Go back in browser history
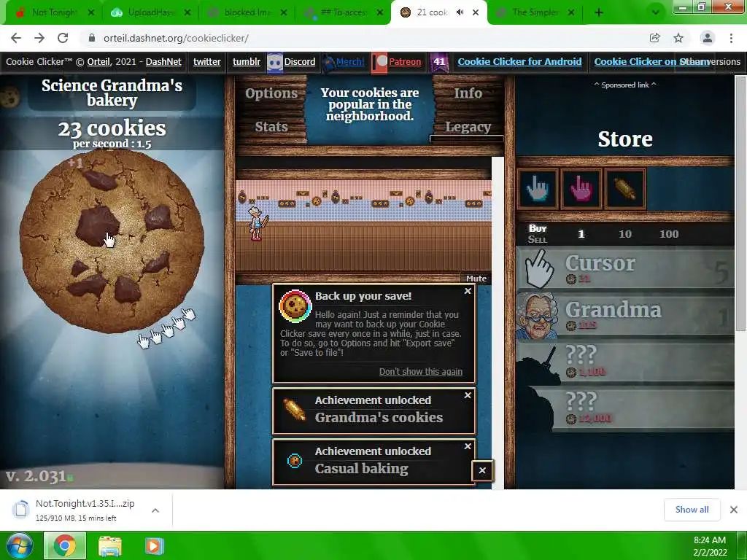747x560 pixels. click(16, 38)
